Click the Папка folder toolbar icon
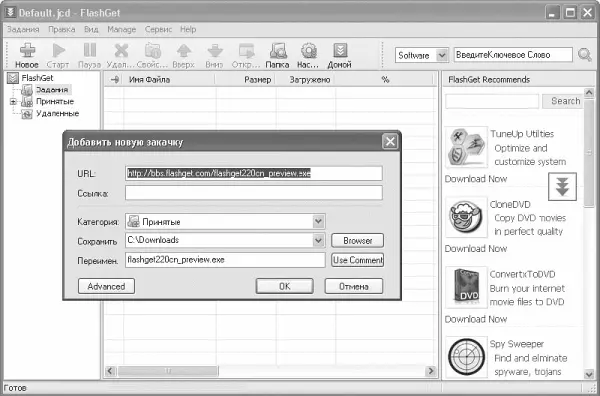Screen dimensions: 600x396 277,51
